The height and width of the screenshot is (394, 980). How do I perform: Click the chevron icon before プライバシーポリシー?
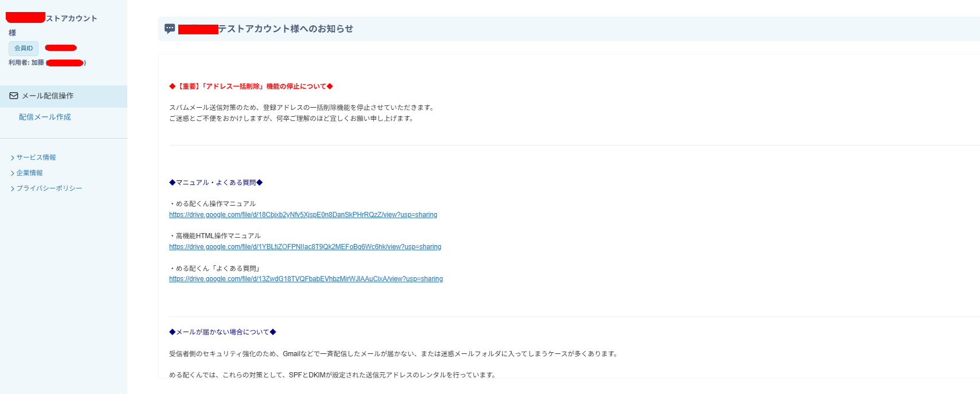[x=12, y=188]
